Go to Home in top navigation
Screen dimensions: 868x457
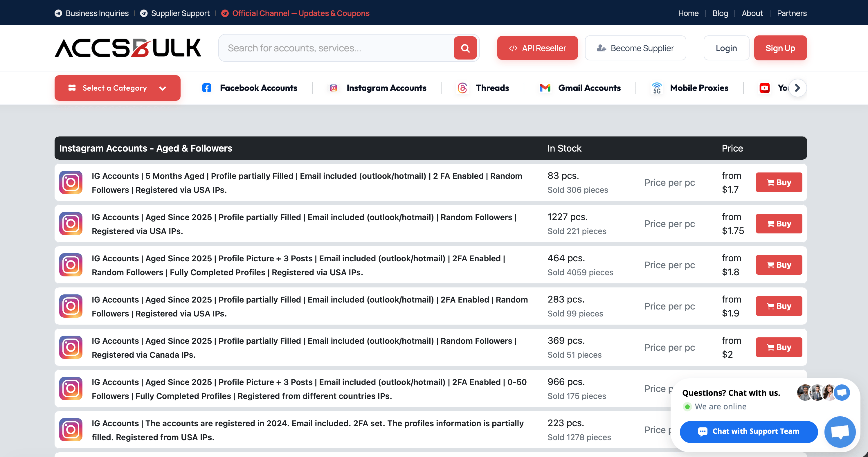coord(688,13)
